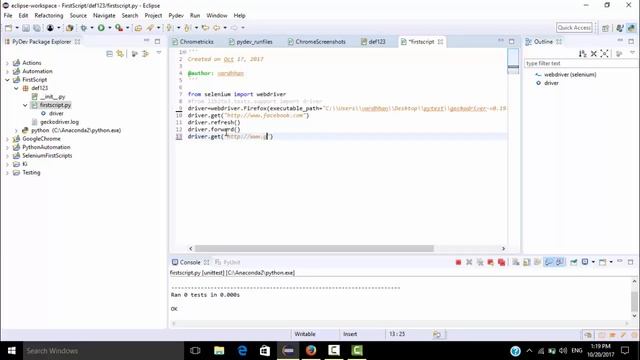
Task: Toggle Scroll Lock in the console
Action: pos(527,262)
